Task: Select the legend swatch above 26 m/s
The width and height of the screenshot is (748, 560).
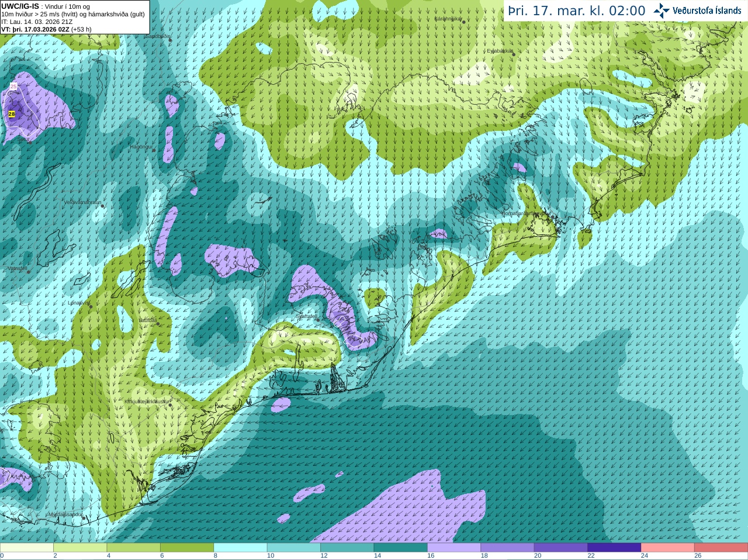Action: click(721, 548)
